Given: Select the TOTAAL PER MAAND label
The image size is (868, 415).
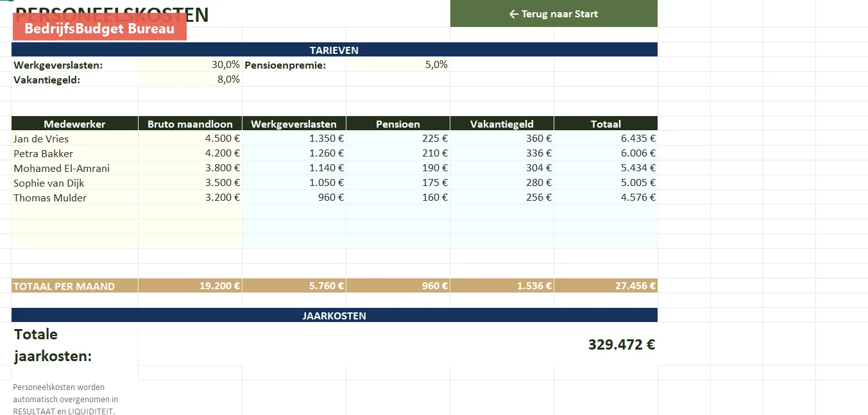Looking at the screenshot, I should [x=75, y=286].
